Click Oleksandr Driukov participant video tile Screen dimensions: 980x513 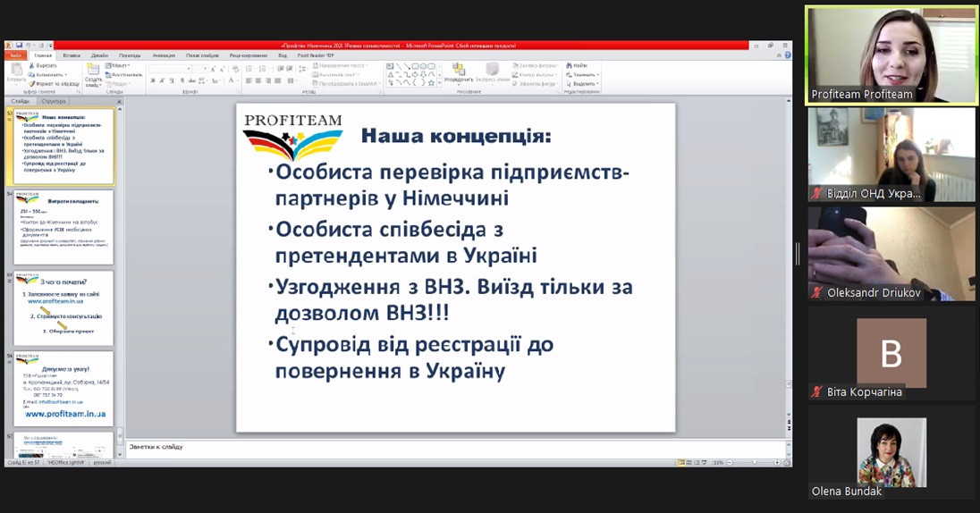point(891,254)
